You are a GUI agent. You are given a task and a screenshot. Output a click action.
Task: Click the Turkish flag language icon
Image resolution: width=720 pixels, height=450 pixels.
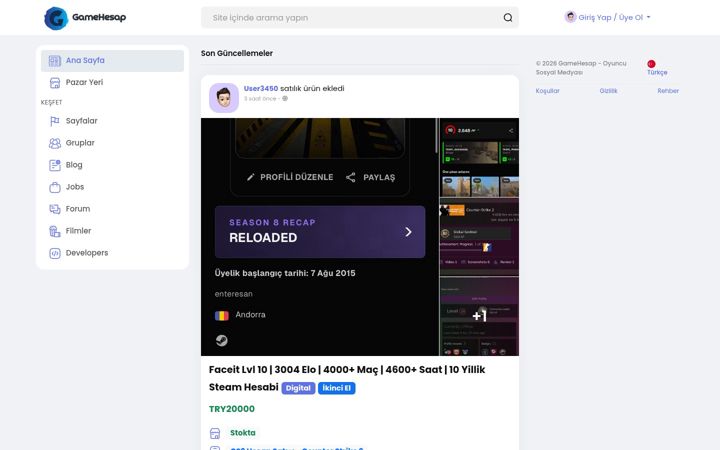(x=651, y=64)
